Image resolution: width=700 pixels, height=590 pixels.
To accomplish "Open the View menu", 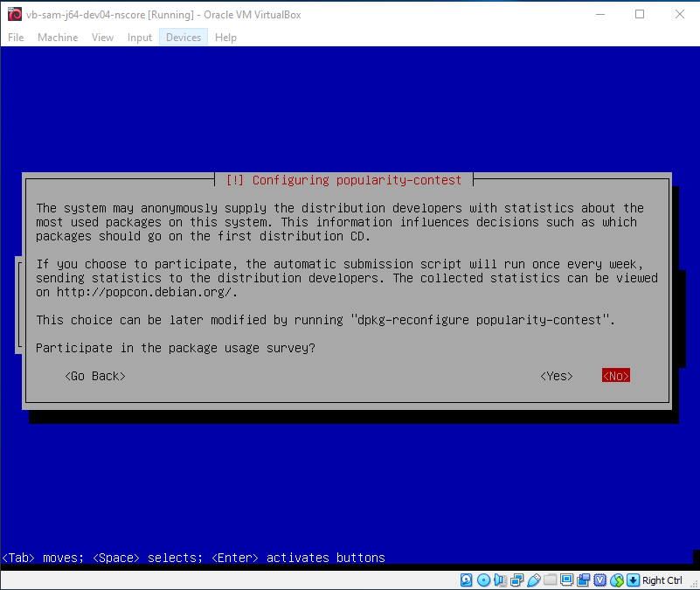I will tap(102, 37).
